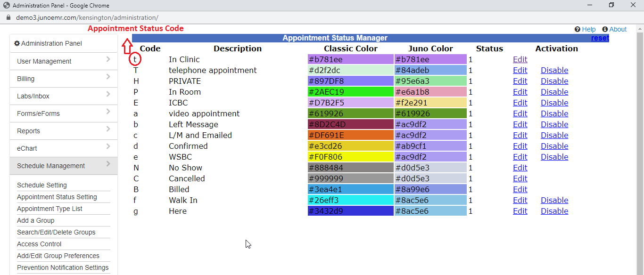This screenshot has width=644, height=275.
Task: Expand the Billing section chevron
Action: coord(108,77)
